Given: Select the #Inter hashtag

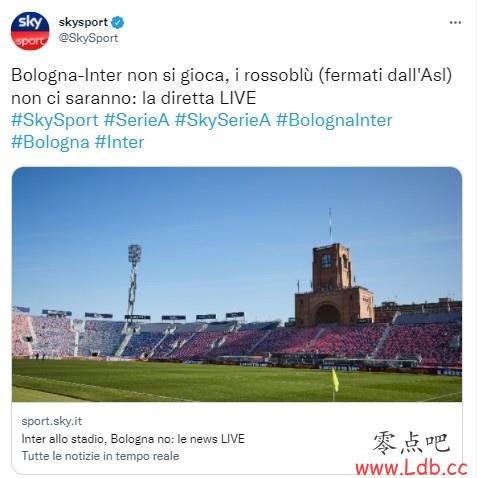Looking at the screenshot, I should pyautogui.click(x=120, y=142).
